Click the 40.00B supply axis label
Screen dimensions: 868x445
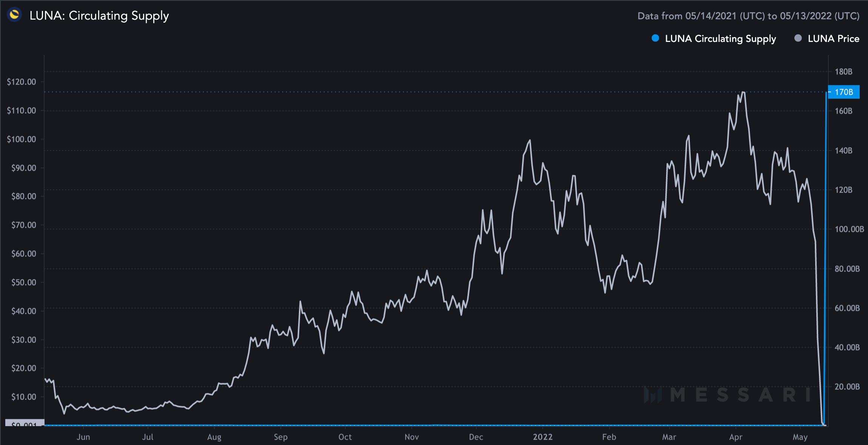[847, 348]
